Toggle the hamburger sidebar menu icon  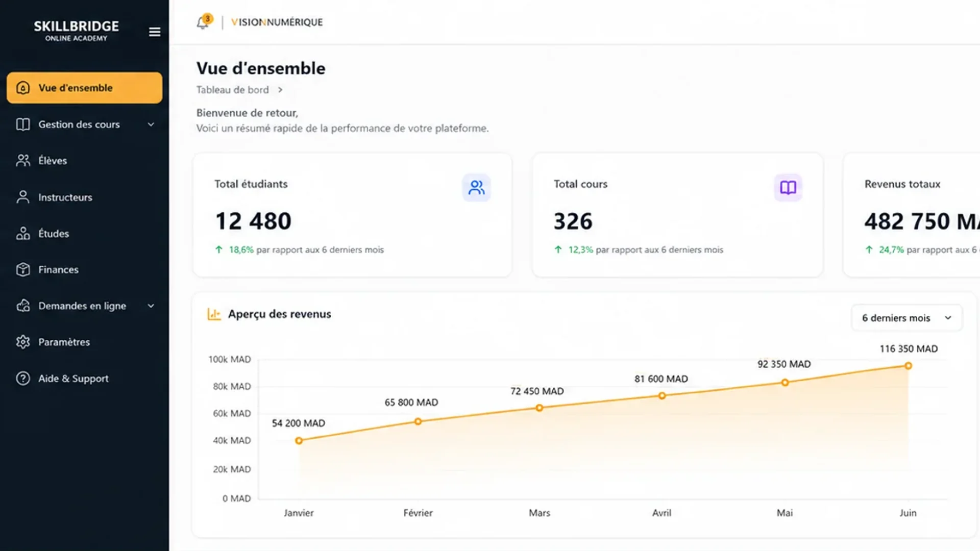coord(155,32)
